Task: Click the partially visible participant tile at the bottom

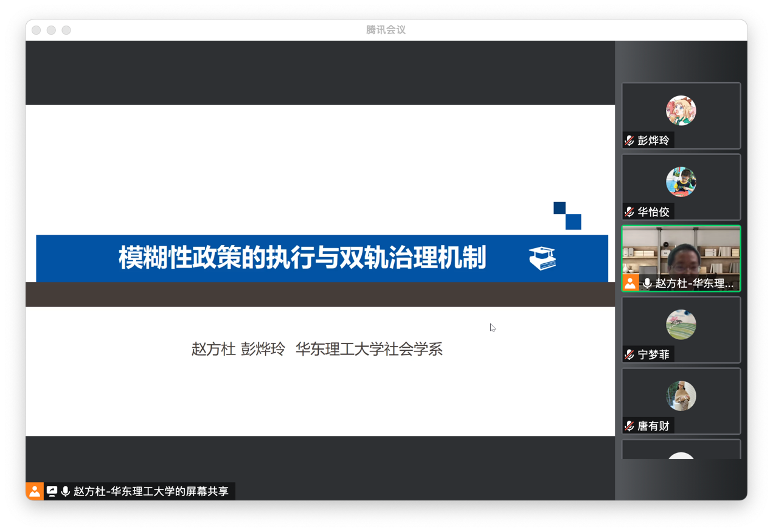Action: (681, 451)
